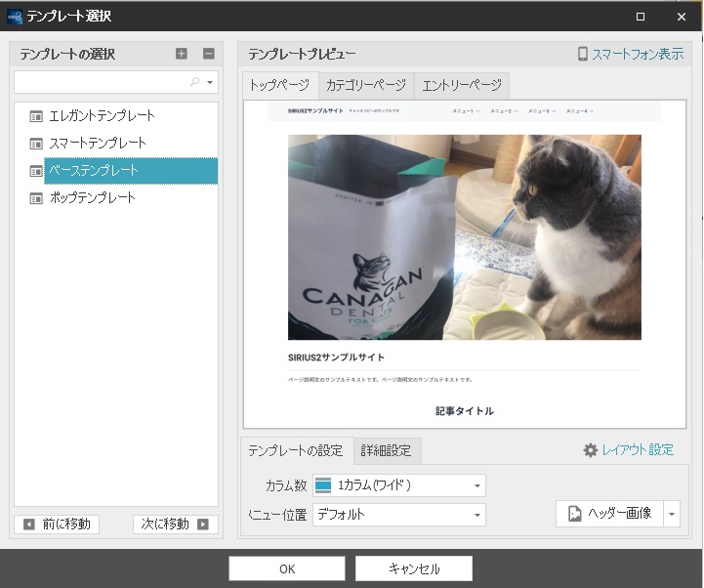Open the メニュー位置 dropdown
Viewport: 704px width, 588px height.
(x=399, y=515)
